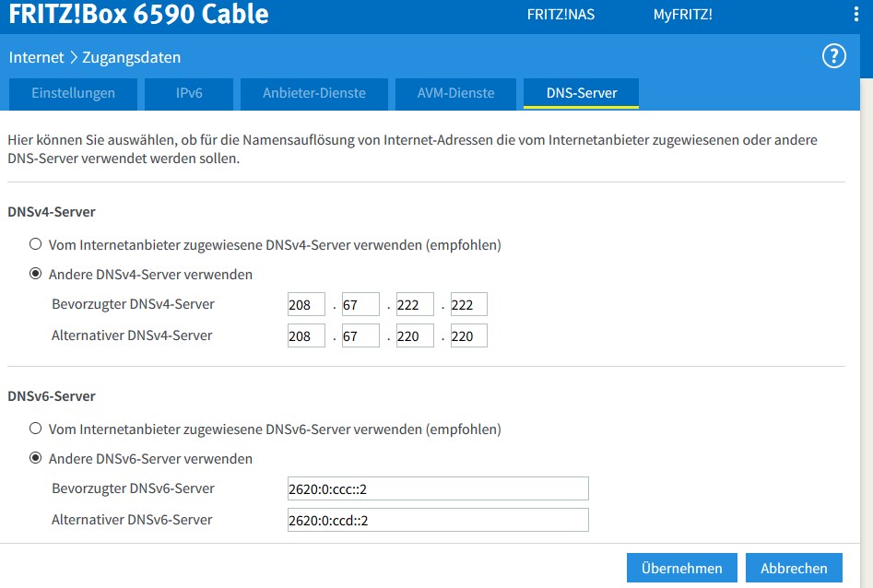Open the three-dot menu in header

tap(855, 15)
